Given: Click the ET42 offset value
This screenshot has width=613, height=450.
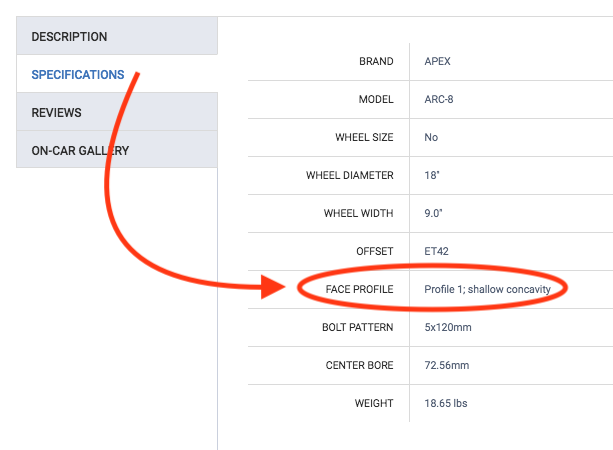Looking at the screenshot, I should coord(438,251).
